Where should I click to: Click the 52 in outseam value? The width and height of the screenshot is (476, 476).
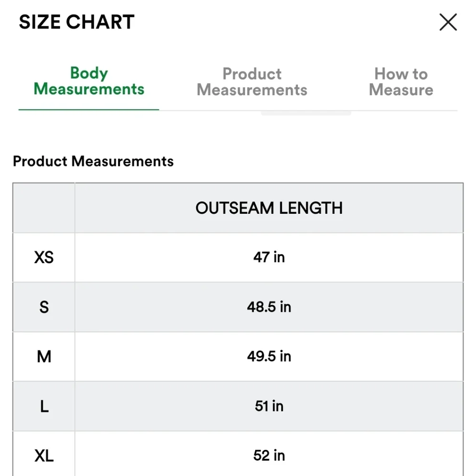[x=269, y=456]
